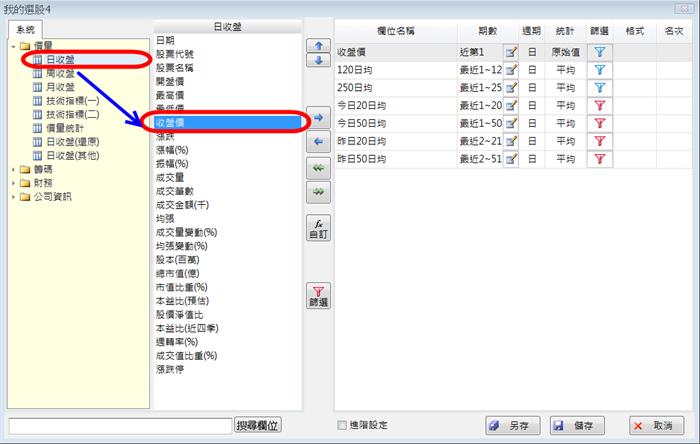Remove field with blue left arrow
Image resolution: width=700 pixels, height=444 pixels.
[x=318, y=141]
